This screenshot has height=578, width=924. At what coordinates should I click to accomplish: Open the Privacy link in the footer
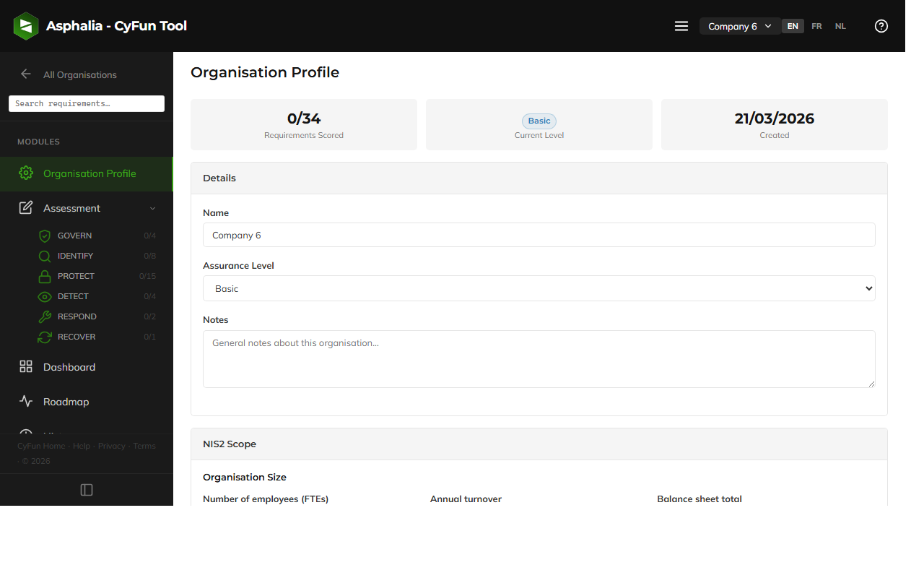[112, 446]
